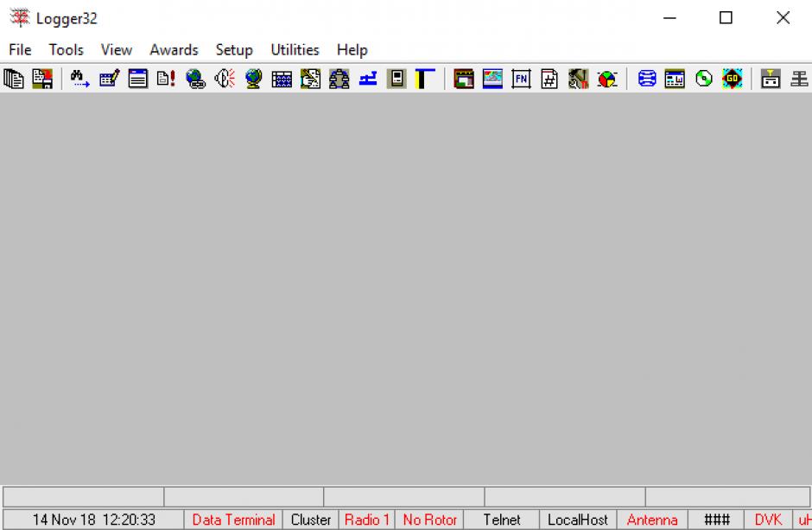Click the DVK status indicator
The image size is (812, 530).
click(769, 520)
